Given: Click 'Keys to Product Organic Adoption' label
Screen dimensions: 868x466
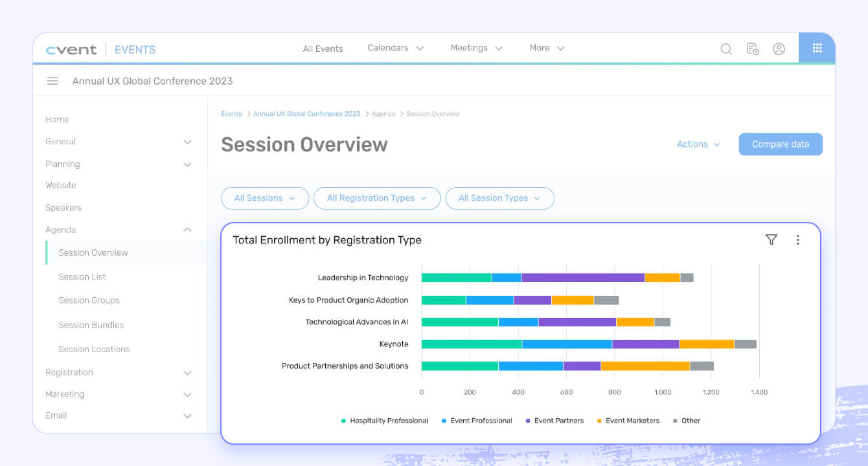Looking at the screenshot, I should coord(348,300).
